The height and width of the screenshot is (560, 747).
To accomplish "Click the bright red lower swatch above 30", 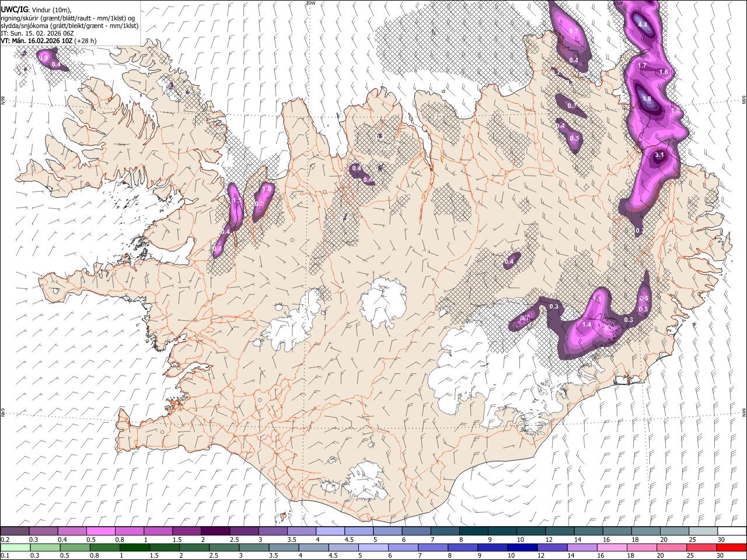I will 731,548.
